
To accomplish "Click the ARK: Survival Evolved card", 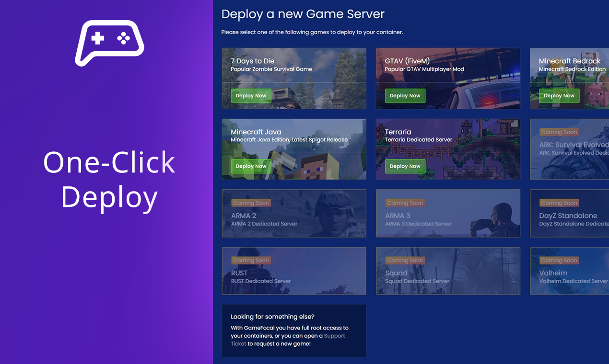I will pyautogui.click(x=569, y=149).
